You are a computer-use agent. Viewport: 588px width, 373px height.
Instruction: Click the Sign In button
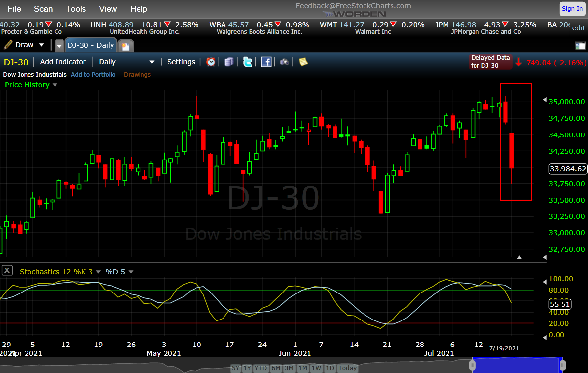[572, 9]
